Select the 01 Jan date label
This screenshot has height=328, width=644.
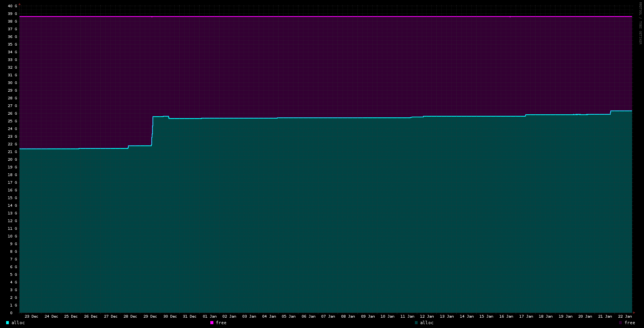pos(210,316)
